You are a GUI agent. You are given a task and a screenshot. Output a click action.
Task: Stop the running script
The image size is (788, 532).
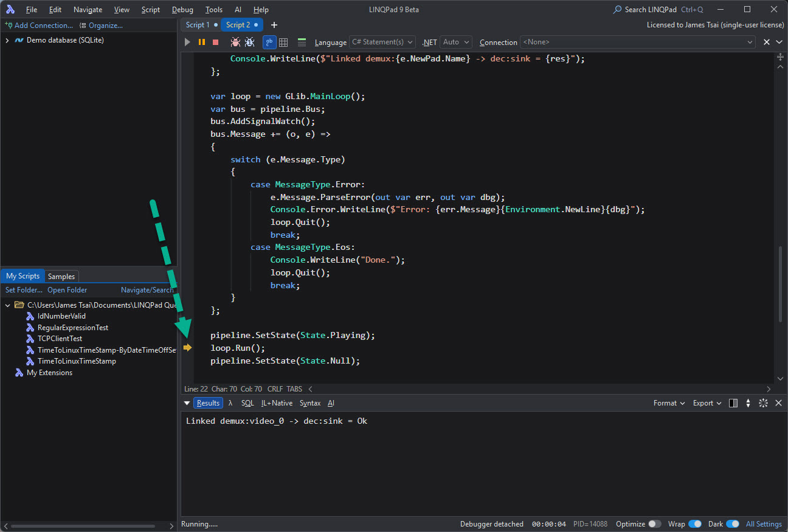pyautogui.click(x=215, y=42)
